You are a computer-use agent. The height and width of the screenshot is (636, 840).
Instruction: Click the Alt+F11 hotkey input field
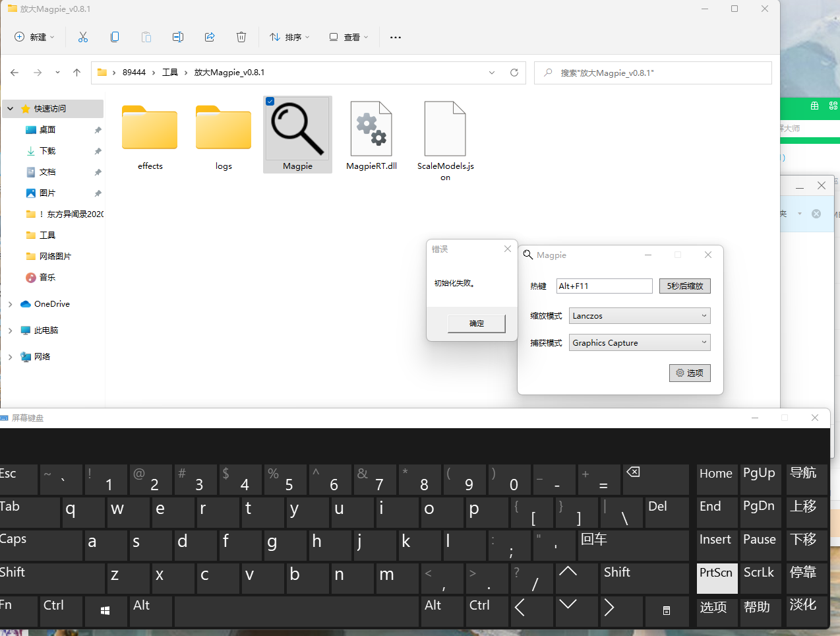click(605, 286)
